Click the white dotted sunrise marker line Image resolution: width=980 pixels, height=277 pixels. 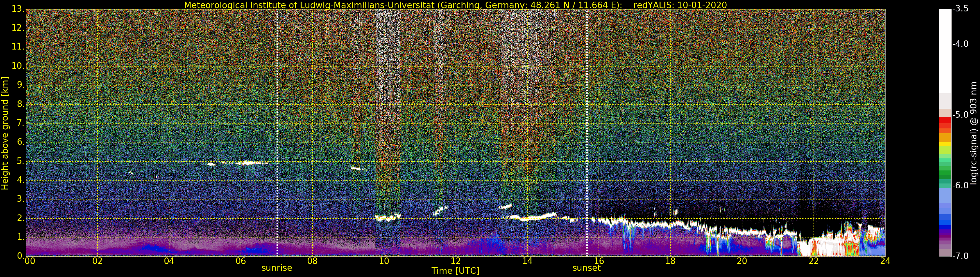(277, 132)
